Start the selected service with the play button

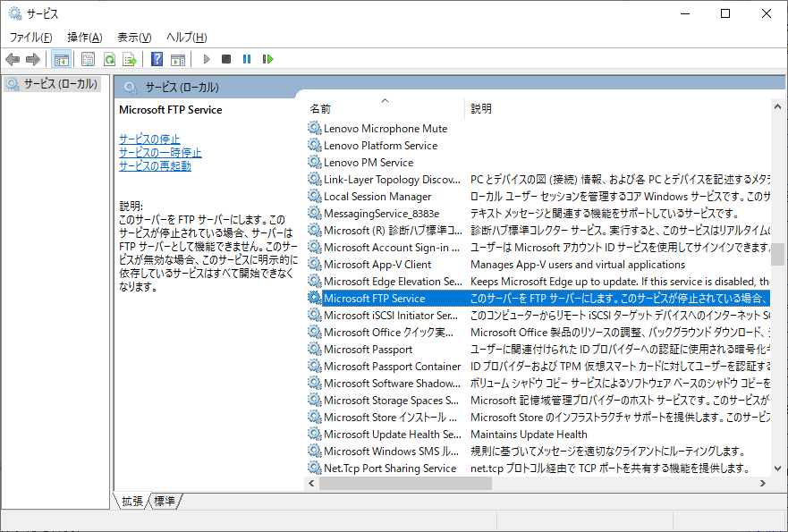point(206,59)
